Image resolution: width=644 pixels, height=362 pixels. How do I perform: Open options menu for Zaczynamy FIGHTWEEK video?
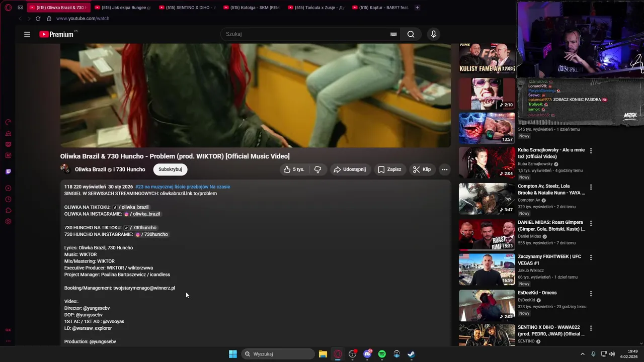[591, 257]
